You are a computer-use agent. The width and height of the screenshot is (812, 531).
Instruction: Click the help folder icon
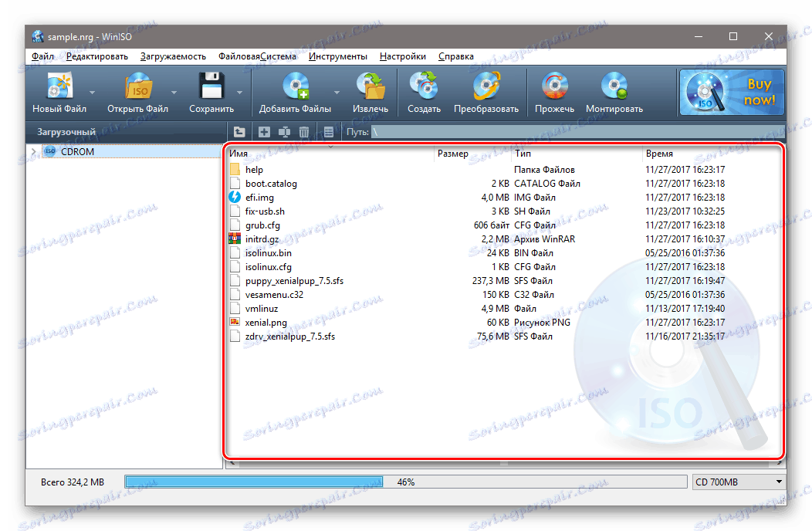click(x=235, y=169)
